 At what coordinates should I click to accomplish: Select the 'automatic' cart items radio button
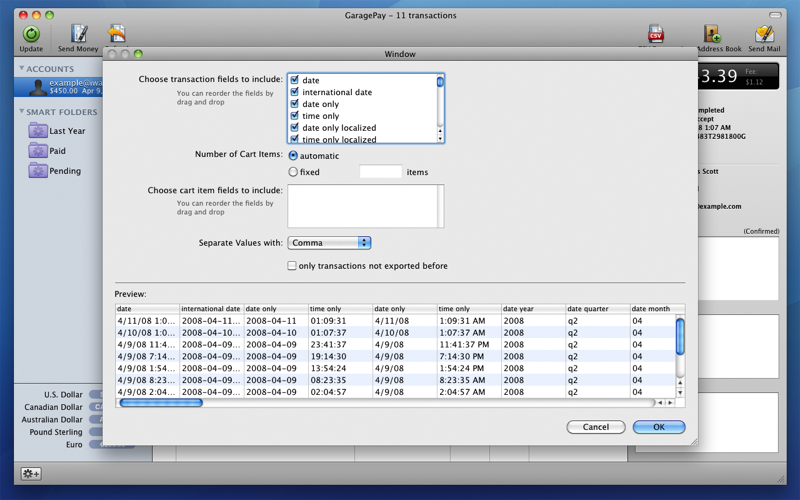point(293,156)
